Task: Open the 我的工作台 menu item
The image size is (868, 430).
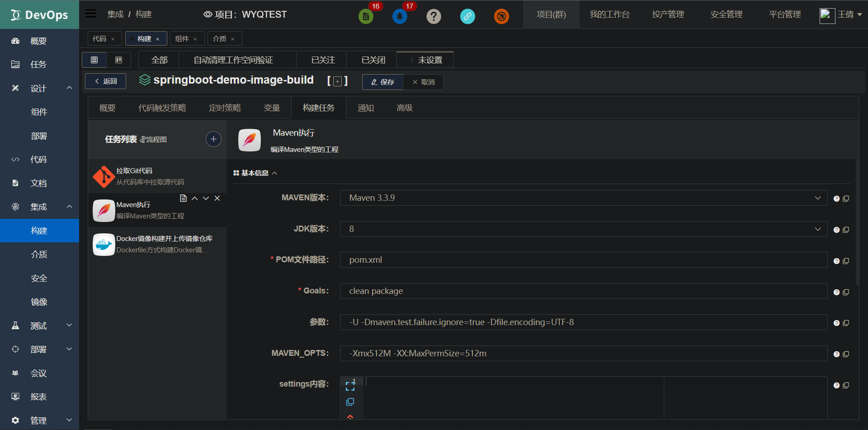Action: point(610,14)
